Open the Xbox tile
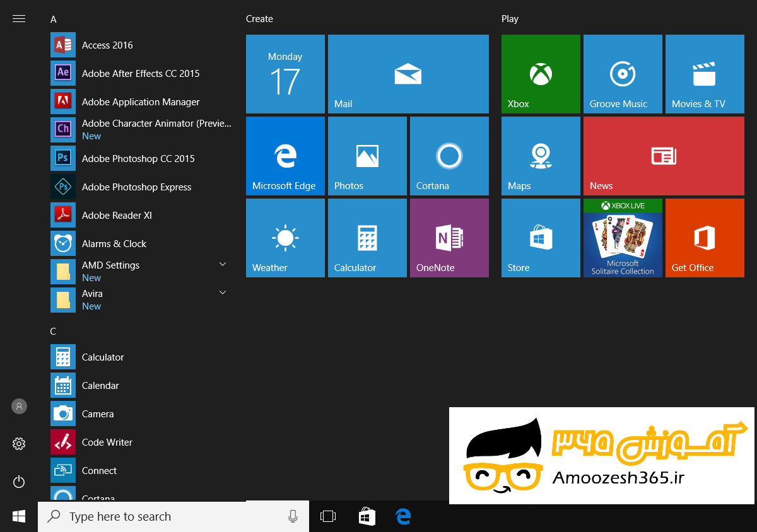757x532 pixels. (541, 74)
